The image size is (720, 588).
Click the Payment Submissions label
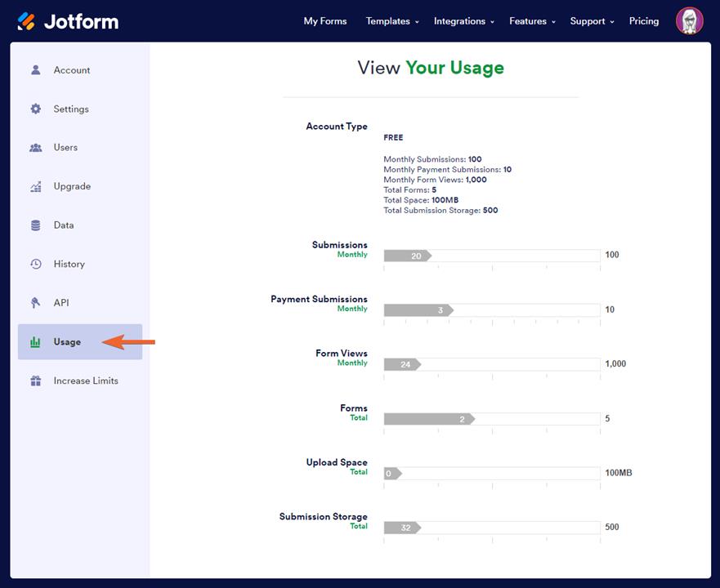point(319,299)
